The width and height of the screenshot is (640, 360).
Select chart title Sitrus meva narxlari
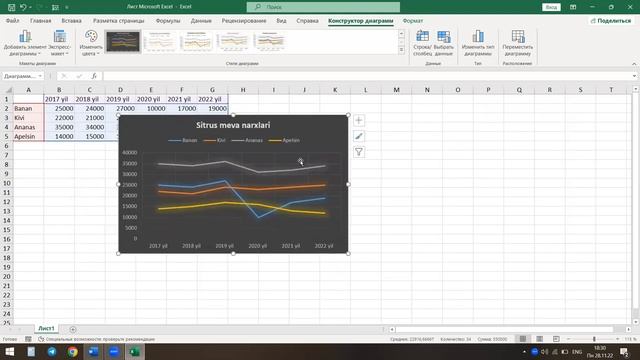[233, 125]
